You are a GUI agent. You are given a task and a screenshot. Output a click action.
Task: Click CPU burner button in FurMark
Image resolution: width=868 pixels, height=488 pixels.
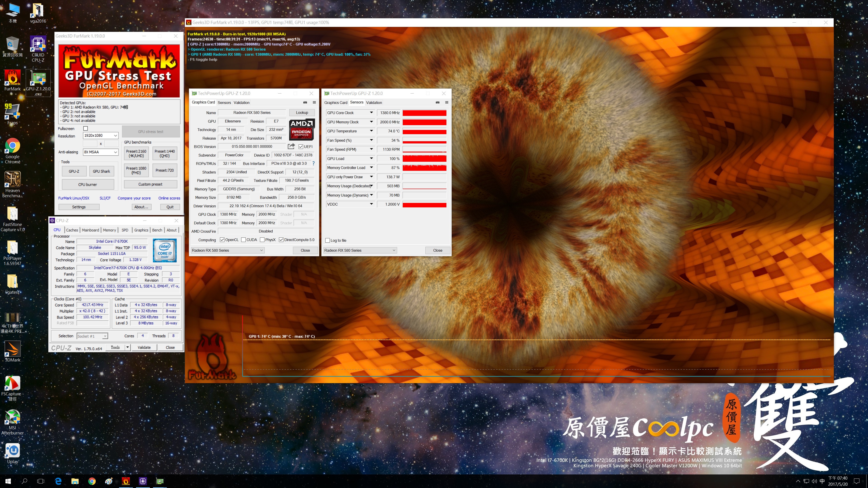[88, 184]
